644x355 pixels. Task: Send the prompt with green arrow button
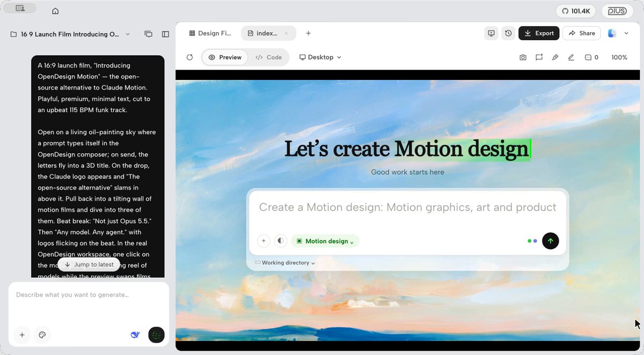point(550,241)
